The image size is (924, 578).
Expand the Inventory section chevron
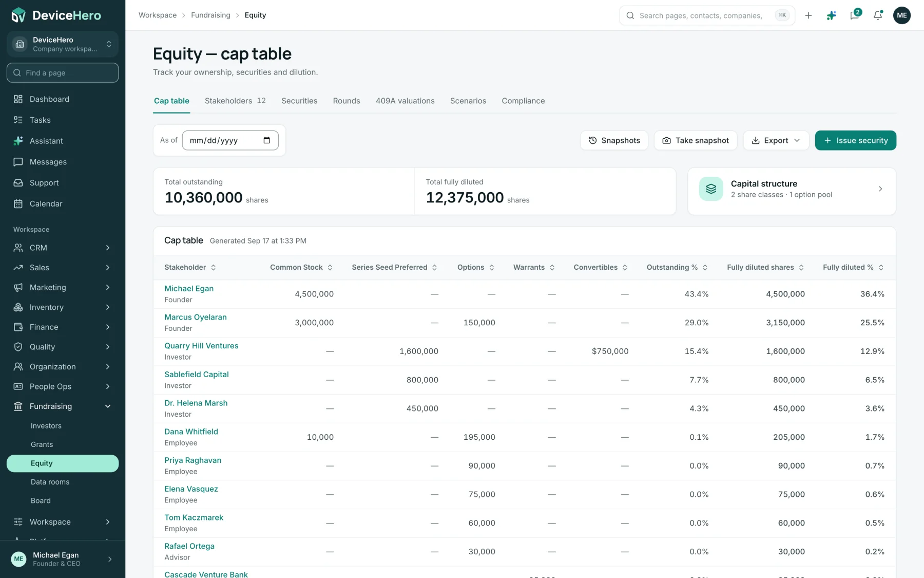pyautogui.click(x=108, y=307)
